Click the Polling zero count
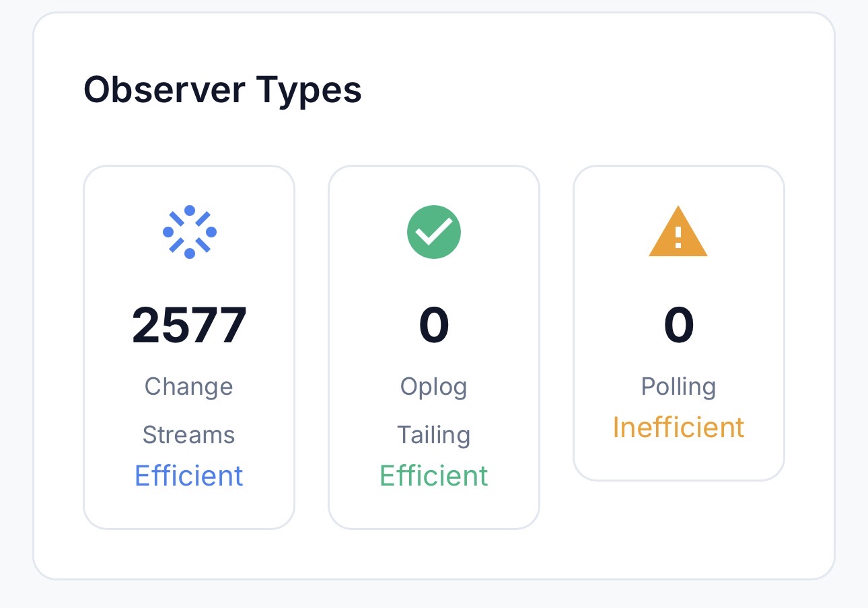The height and width of the screenshot is (608, 868). 678,326
